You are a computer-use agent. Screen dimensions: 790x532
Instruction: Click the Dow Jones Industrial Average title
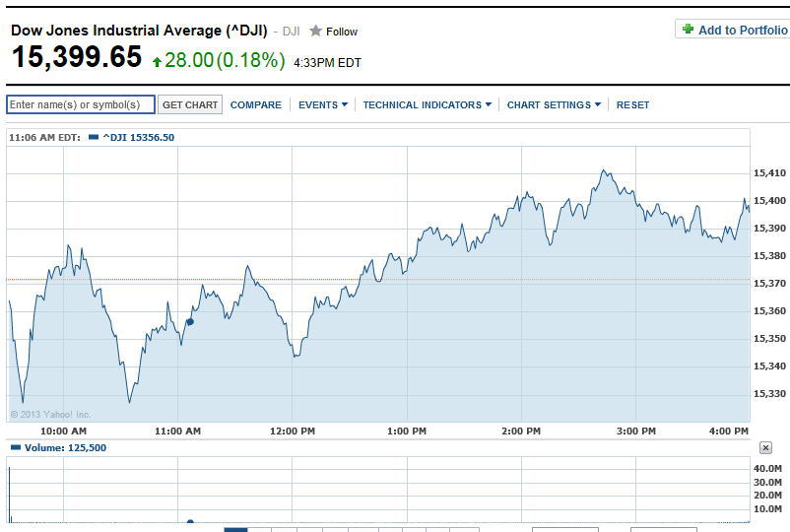[x=139, y=31]
